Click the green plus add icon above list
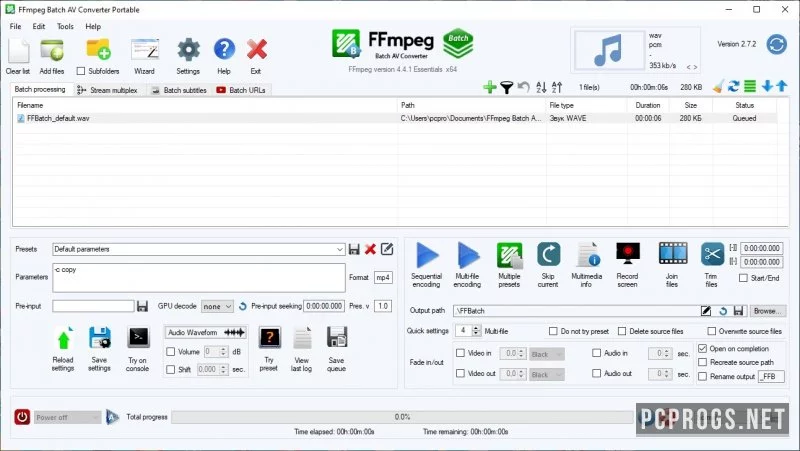This screenshot has height=451, width=800. pos(490,87)
